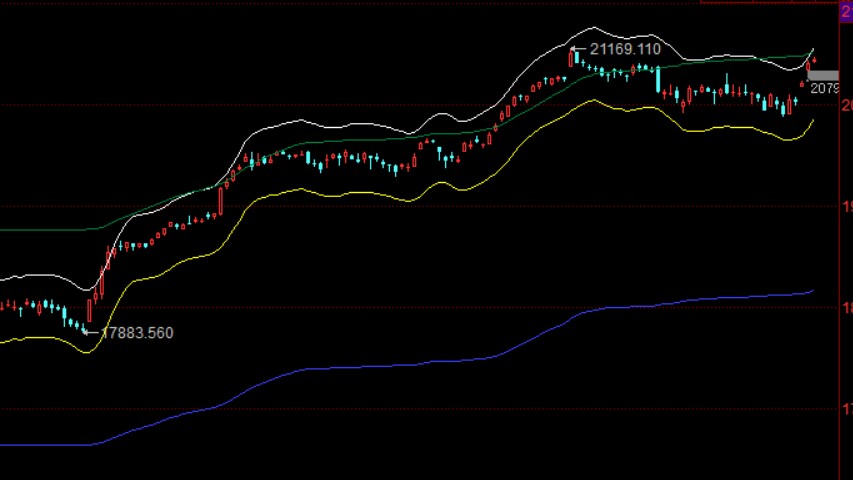The height and width of the screenshot is (480, 853).
Task: Click the left end of the green middle line
Action: click(3, 230)
